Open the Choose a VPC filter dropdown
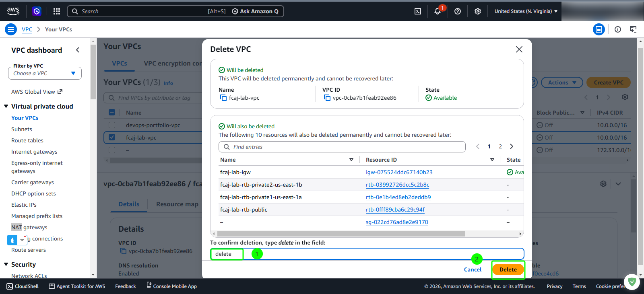This screenshot has width=644, height=294. click(x=45, y=73)
